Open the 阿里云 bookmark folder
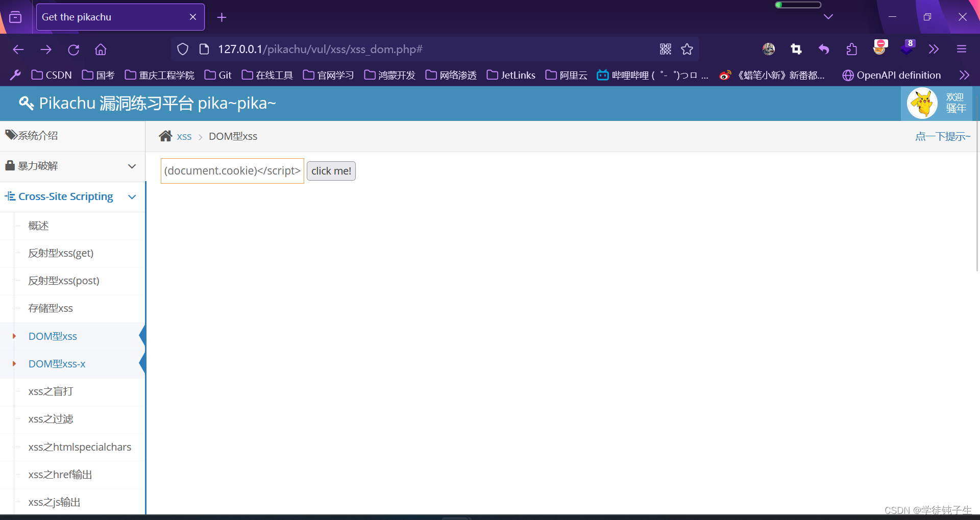The width and height of the screenshot is (980, 520). (566, 75)
